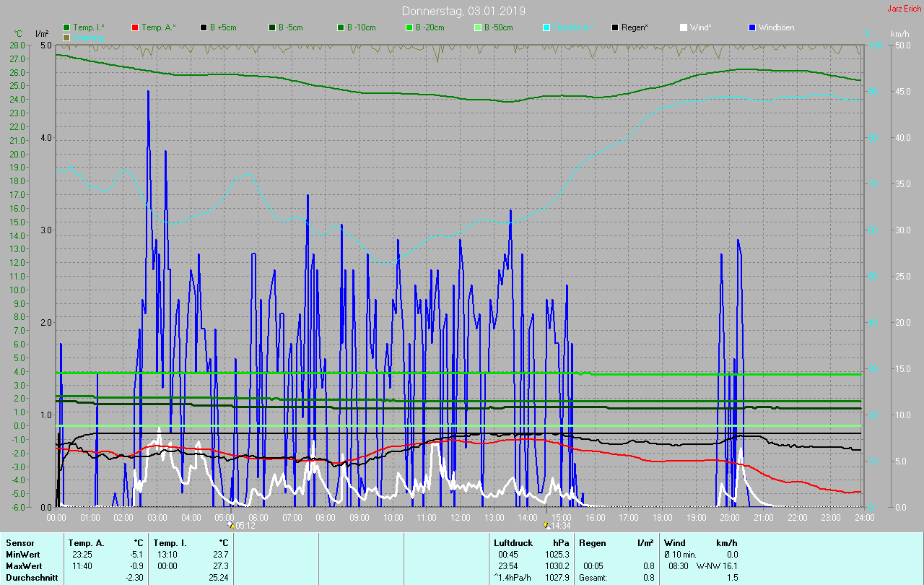Viewport: 924px width, 585px height.
Task: Click the Luftdruck column header
Action: 513,543
